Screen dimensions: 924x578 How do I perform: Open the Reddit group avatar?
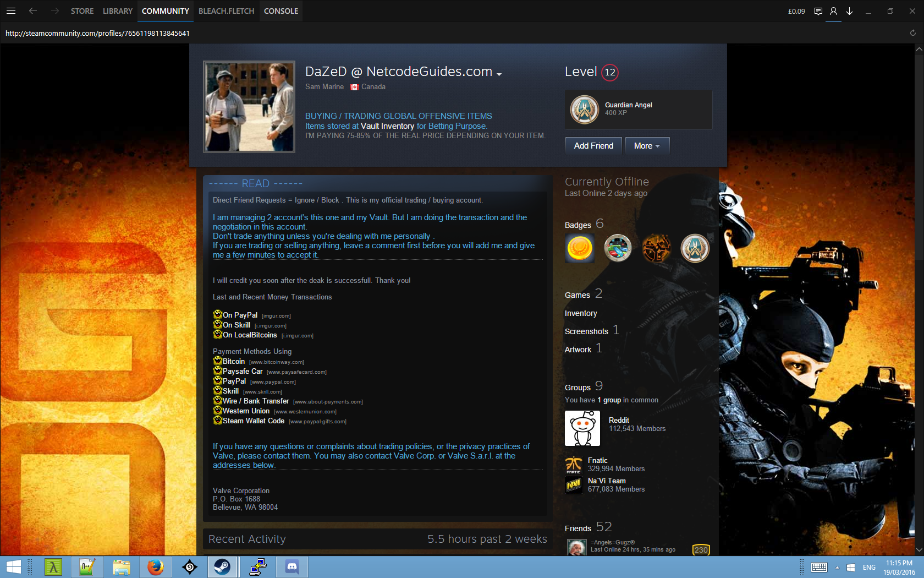[x=582, y=428]
